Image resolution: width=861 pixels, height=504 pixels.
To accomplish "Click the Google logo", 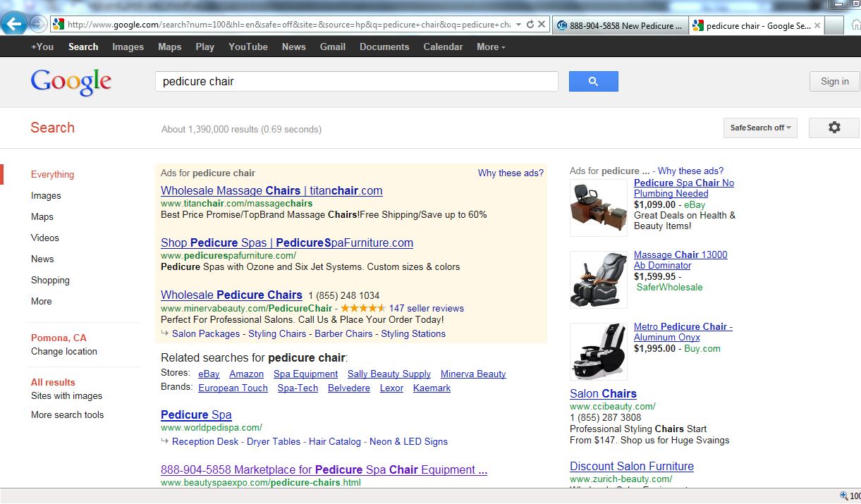I will (x=71, y=82).
